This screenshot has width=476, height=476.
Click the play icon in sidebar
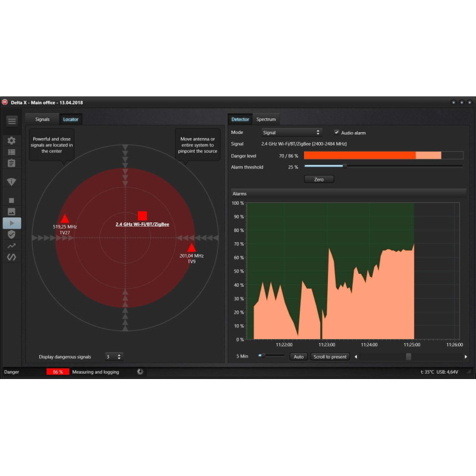(12, 223)
